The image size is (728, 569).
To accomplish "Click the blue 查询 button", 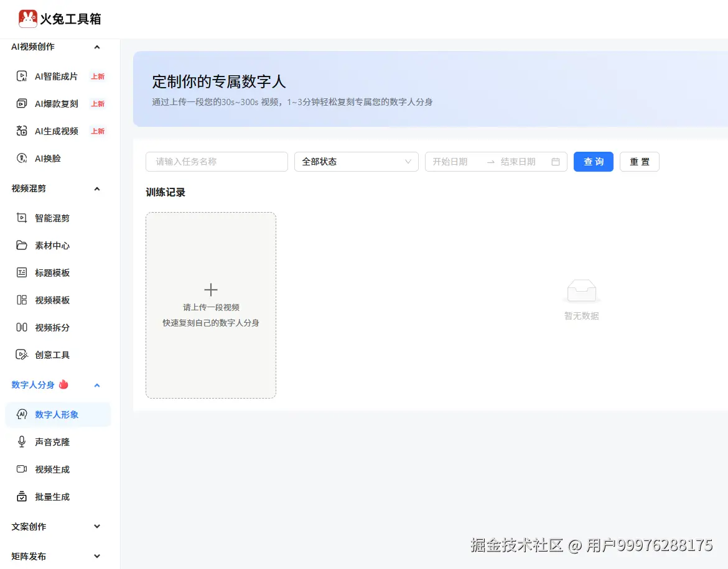I will click(594, 162).
